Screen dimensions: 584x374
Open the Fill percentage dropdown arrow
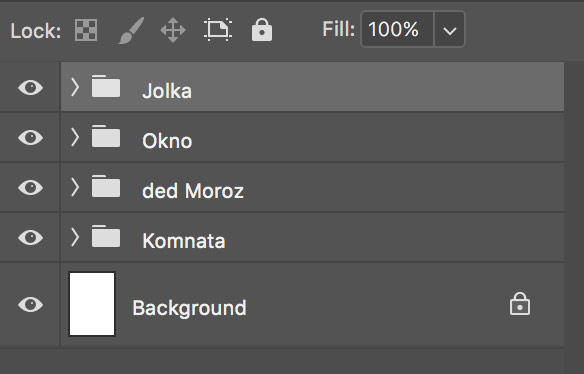pyautogui.click(x=450, y=29)
